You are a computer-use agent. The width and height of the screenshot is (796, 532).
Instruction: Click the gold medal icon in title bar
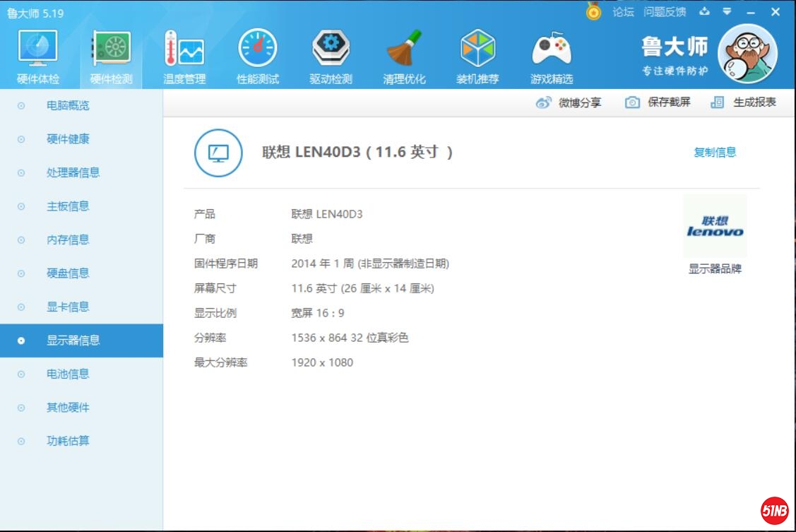point(593,11)
